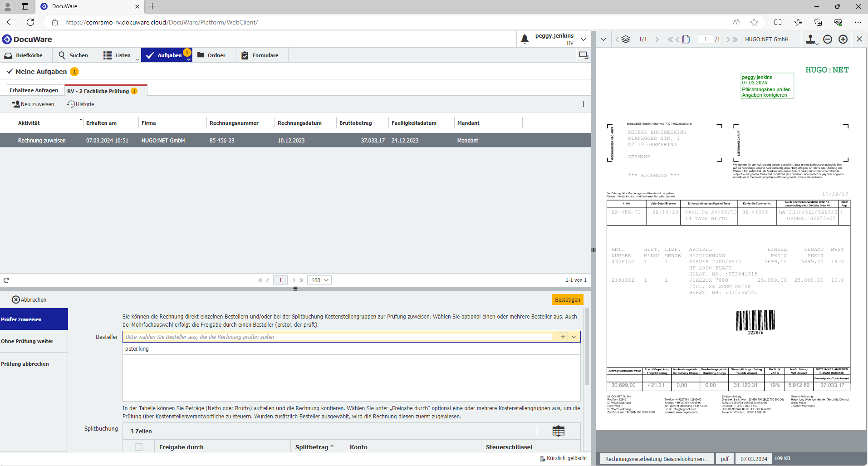The width and height of the screenshot is (868, 466).
Task: Open the Ordner tab
Action: 211,55
